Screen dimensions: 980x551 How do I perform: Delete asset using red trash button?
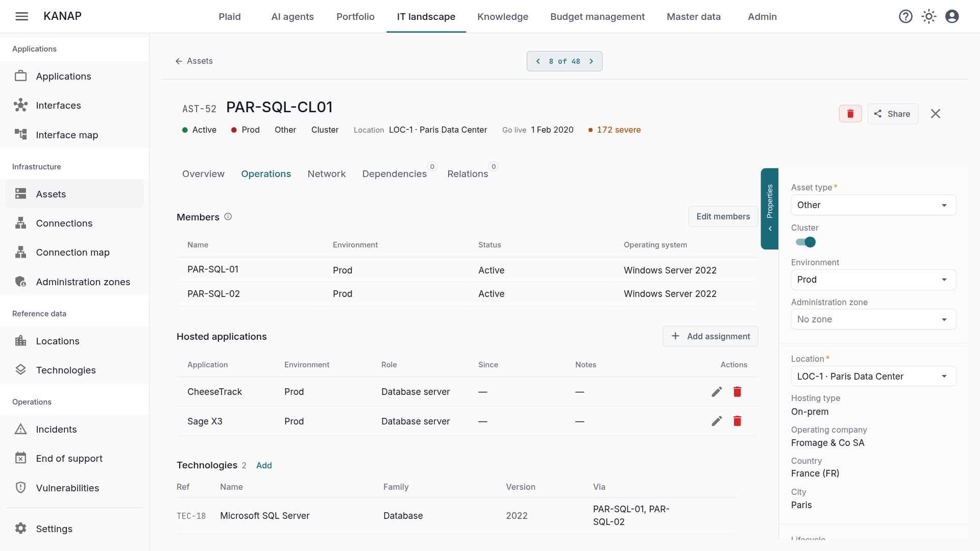coord(850,114)
